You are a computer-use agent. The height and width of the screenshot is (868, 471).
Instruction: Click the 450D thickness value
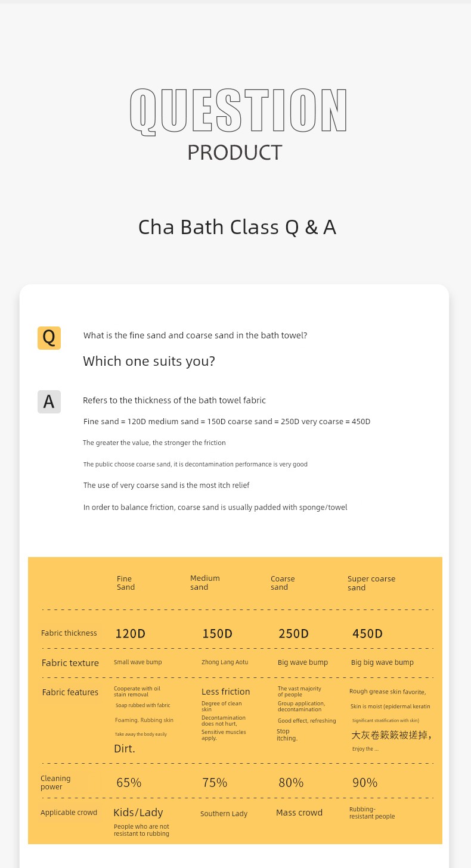(367, 634)
